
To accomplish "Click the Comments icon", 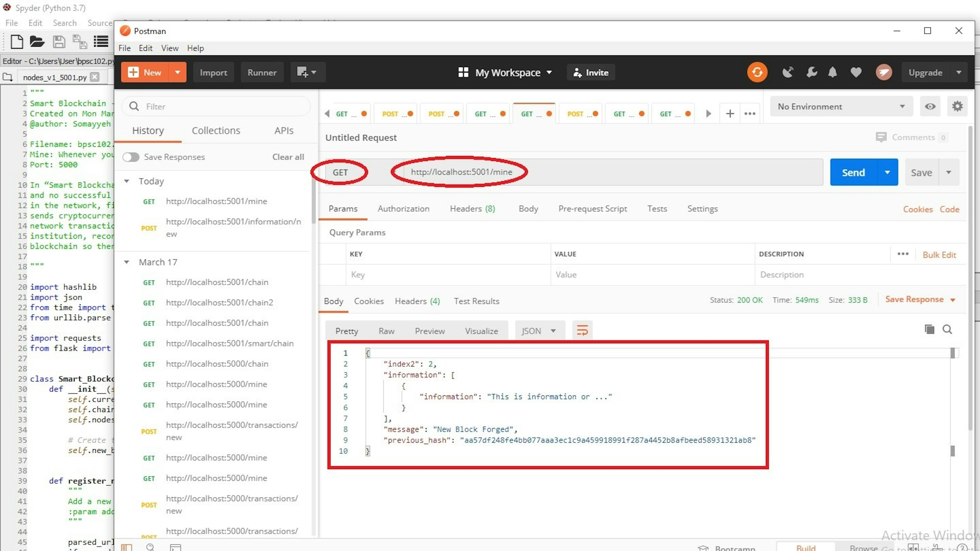I will [x=881, y=137].
